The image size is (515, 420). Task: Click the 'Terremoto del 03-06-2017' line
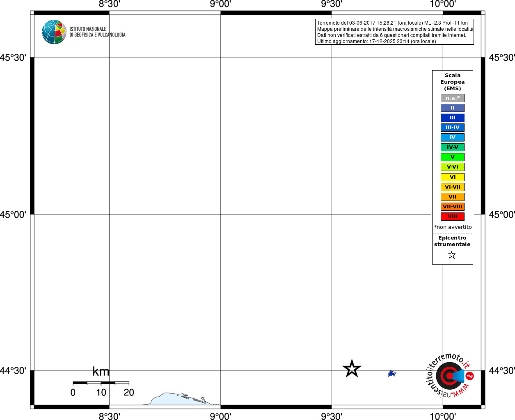coord(392,23)
